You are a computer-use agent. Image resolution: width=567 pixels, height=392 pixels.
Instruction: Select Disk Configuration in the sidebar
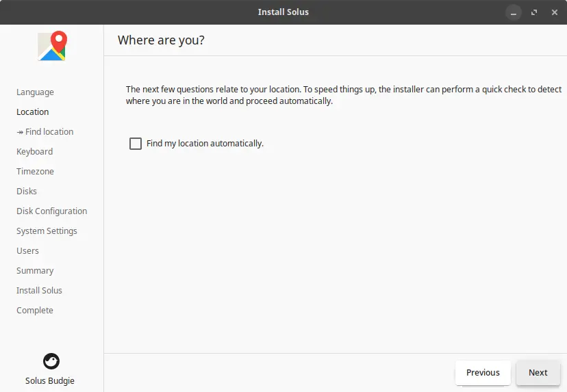(x=52, y=211)
